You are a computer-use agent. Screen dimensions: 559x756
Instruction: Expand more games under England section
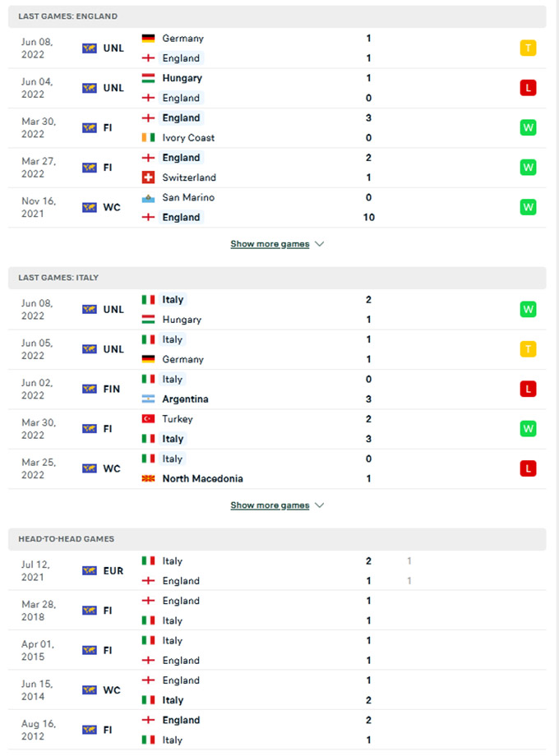click(x=270, y=244)
